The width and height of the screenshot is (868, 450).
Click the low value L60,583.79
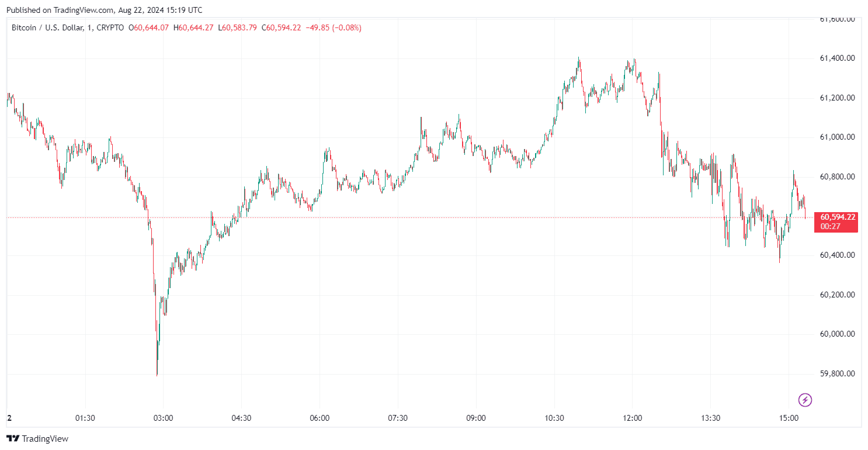pyautogui.click(x=237, y=27)
